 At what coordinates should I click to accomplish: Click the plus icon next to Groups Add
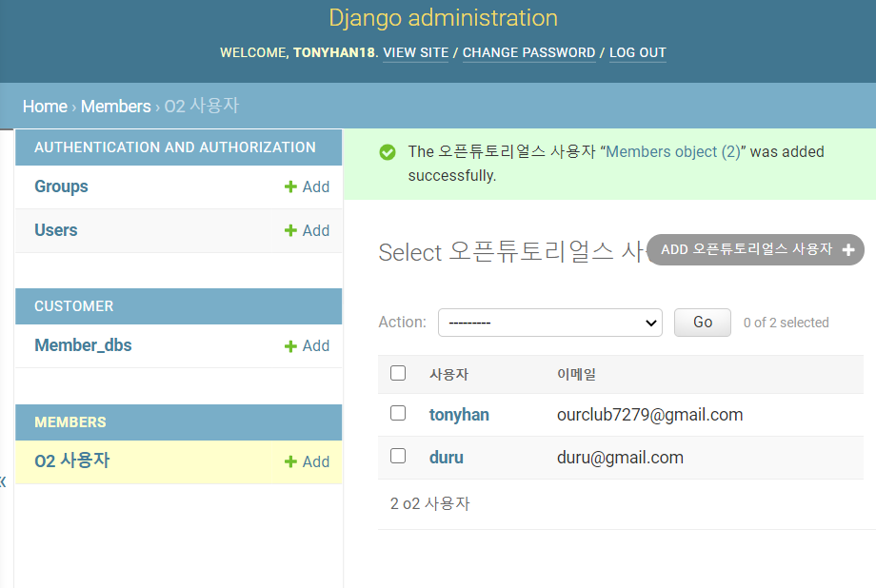coord(290,186)
